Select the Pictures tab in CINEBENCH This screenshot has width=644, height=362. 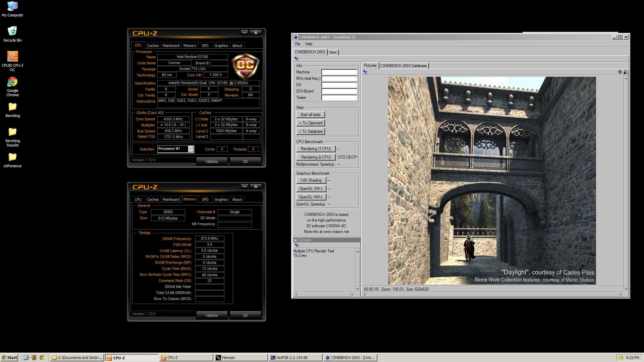[x=370, y=66]
